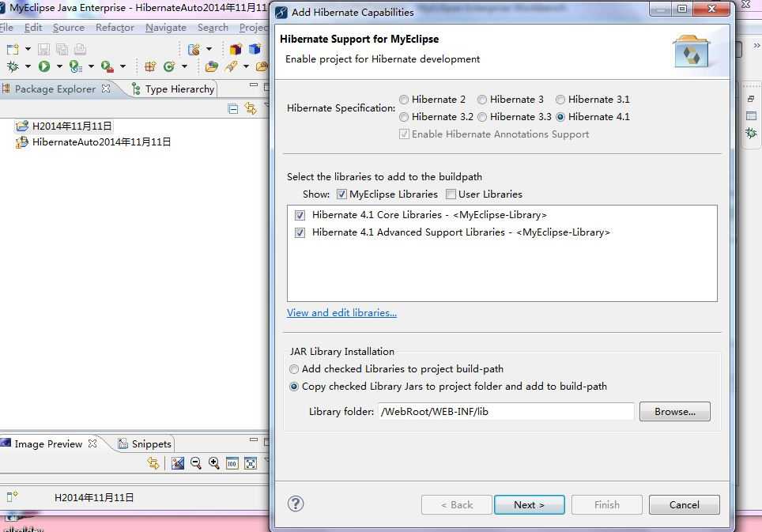Select Hibernate 3.2 specification
The image size is (762, 532).
404,117
